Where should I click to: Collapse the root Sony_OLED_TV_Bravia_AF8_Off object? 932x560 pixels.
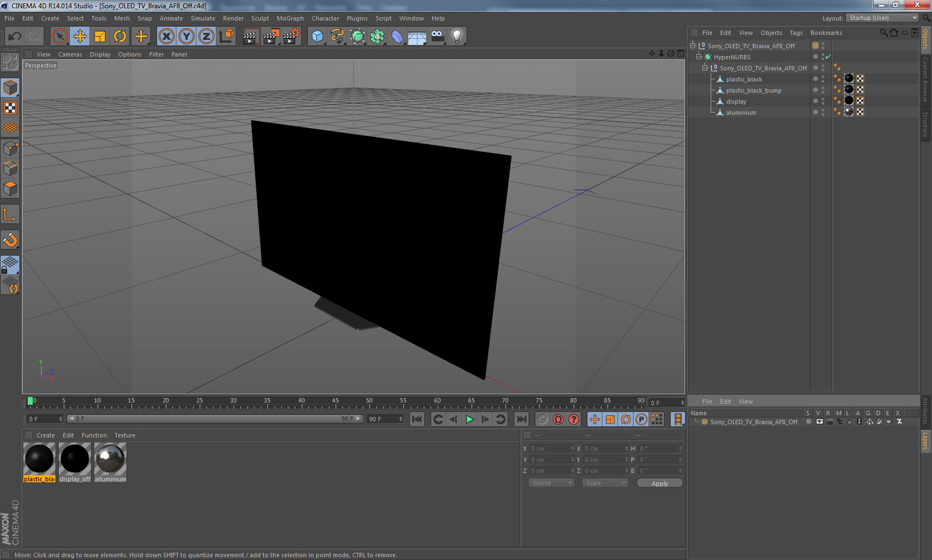point(692,45)
